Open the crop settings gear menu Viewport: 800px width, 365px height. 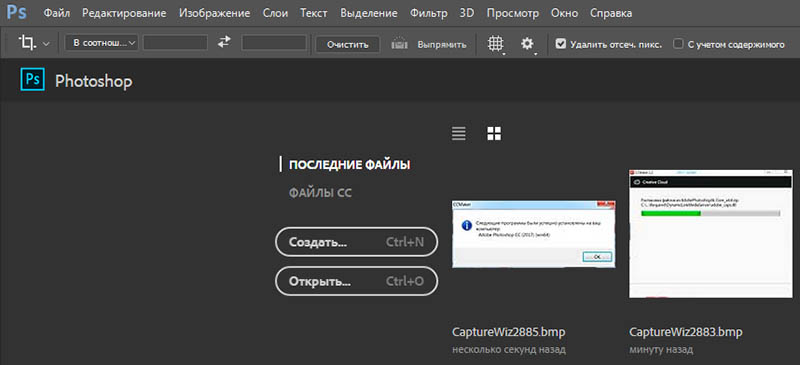528,44
